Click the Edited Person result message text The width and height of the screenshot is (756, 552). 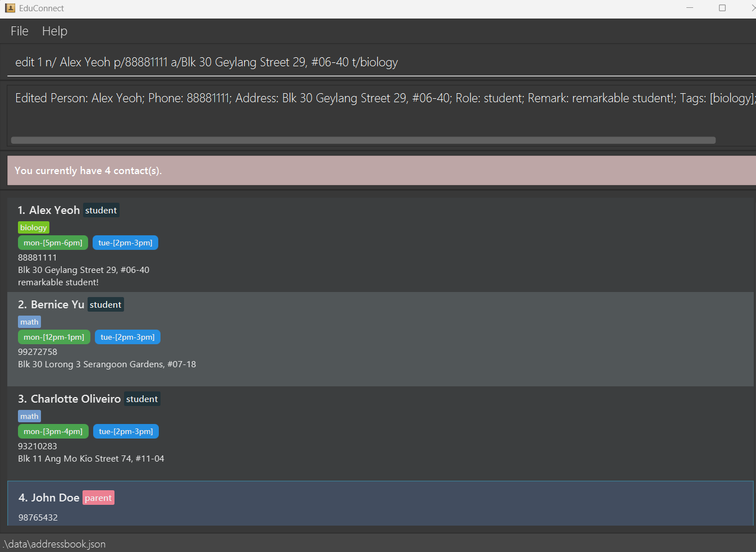tap(385, 98)
